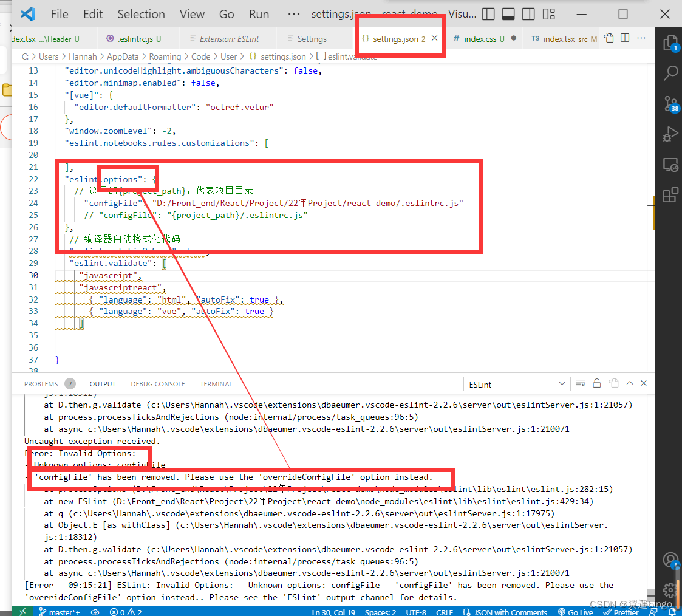
Task: Click the remote window icon in status bar
Action: (x=22, y=611)
